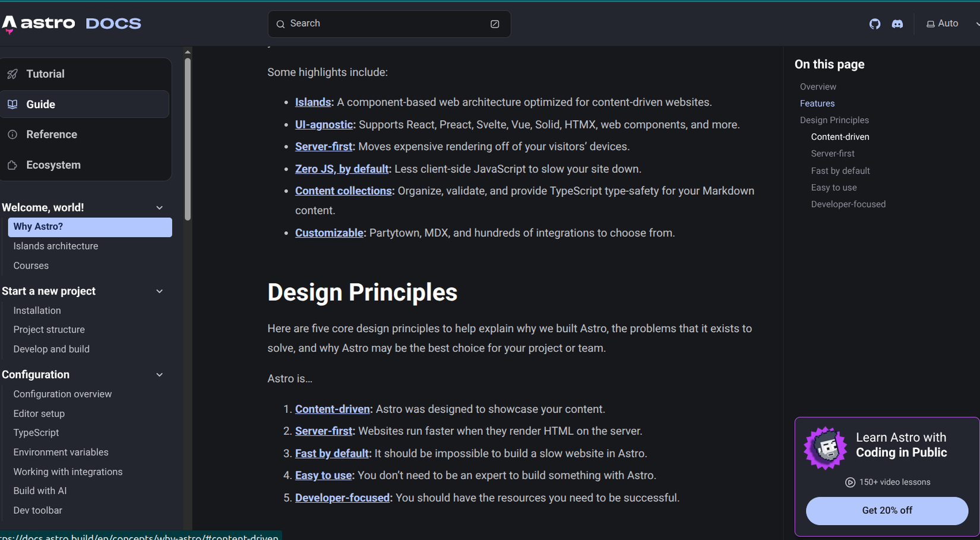Click the rocket icon beside Tutorial

pos(12,74)
